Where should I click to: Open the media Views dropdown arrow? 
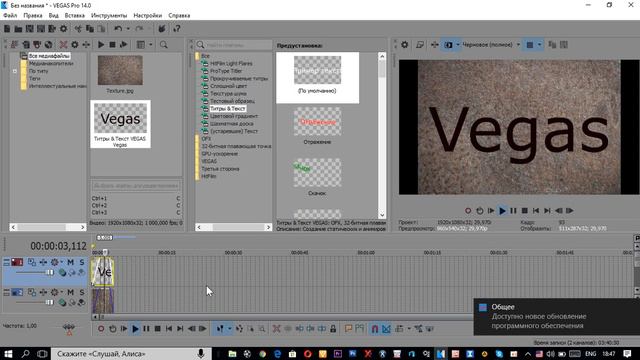pyautogui.click(x=151, y=44)
